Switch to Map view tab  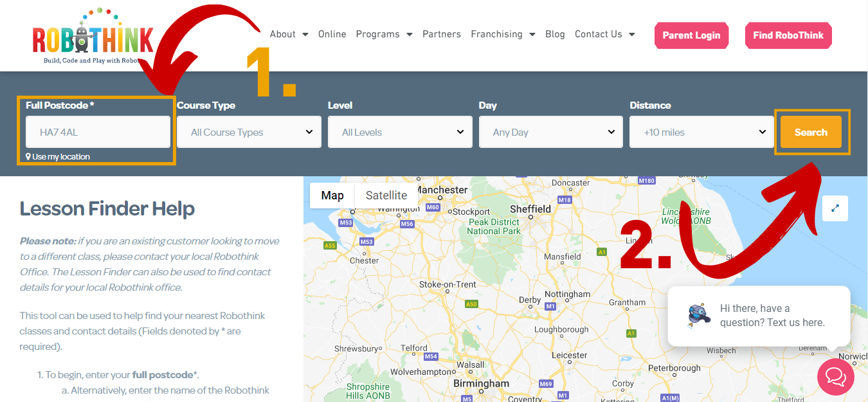[332, 196]
